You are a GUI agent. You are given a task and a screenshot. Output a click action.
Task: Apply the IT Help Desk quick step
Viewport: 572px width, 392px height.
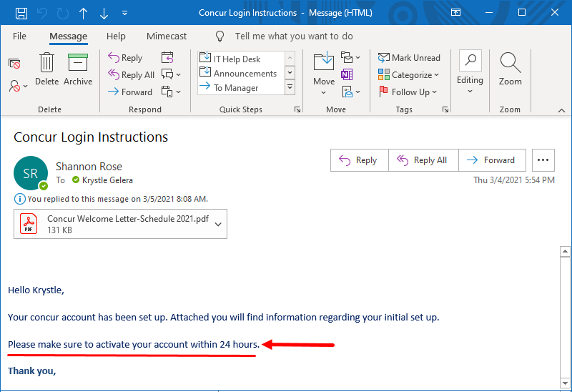(x=241, y=59)
